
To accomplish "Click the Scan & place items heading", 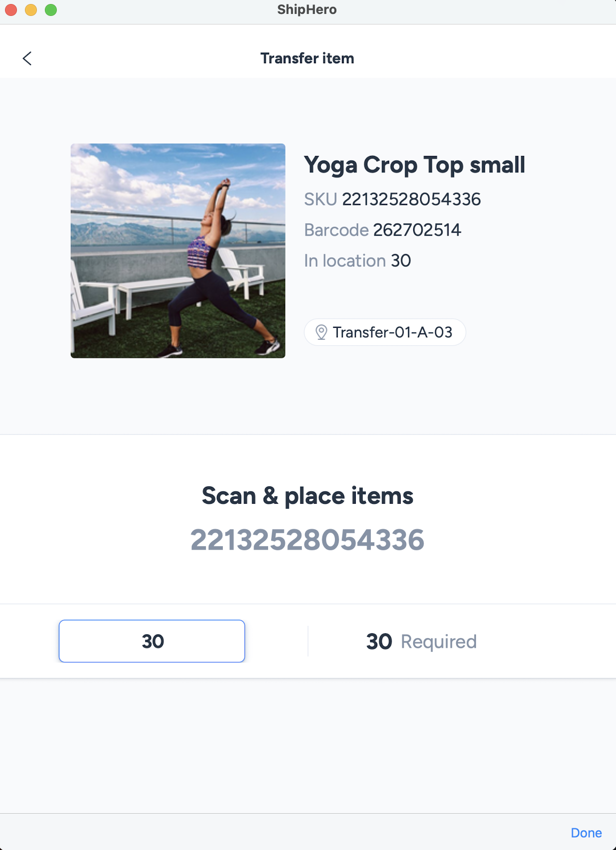I will click(x=308, y=496).
